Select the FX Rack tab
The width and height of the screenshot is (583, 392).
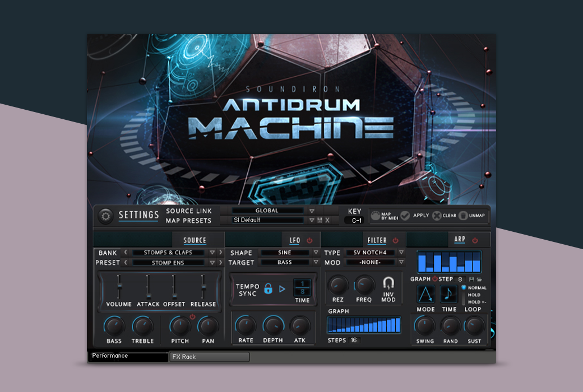[210, 357]
